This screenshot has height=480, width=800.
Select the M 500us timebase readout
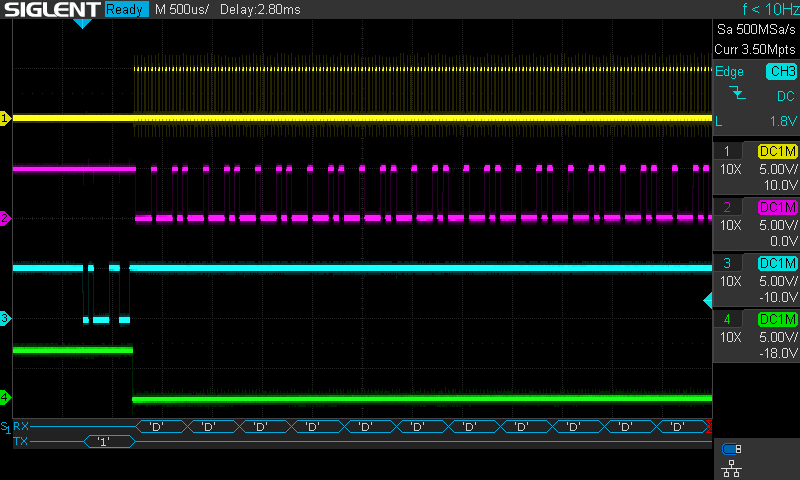tap(181, 10)
